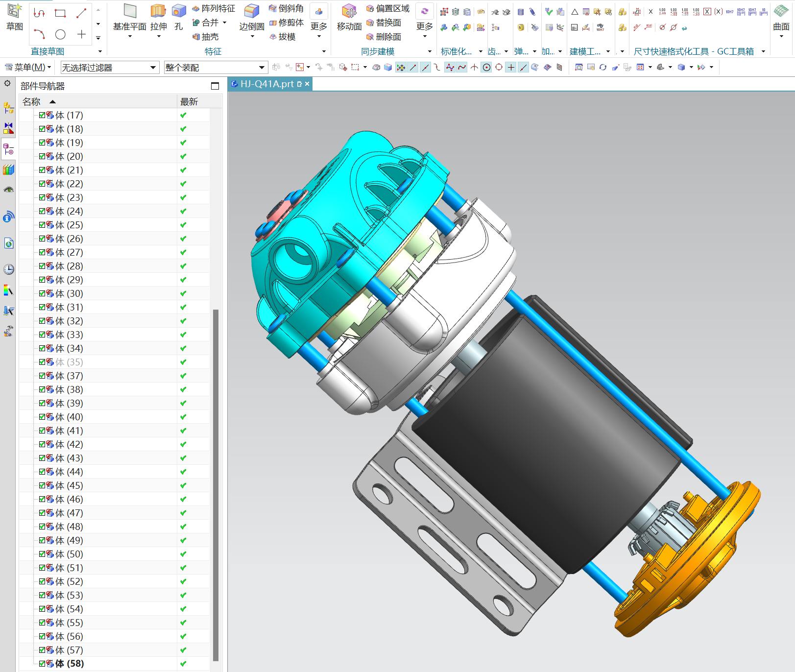Close the HJ-Q41A.prt tab
795x672 pixels.
307,84
